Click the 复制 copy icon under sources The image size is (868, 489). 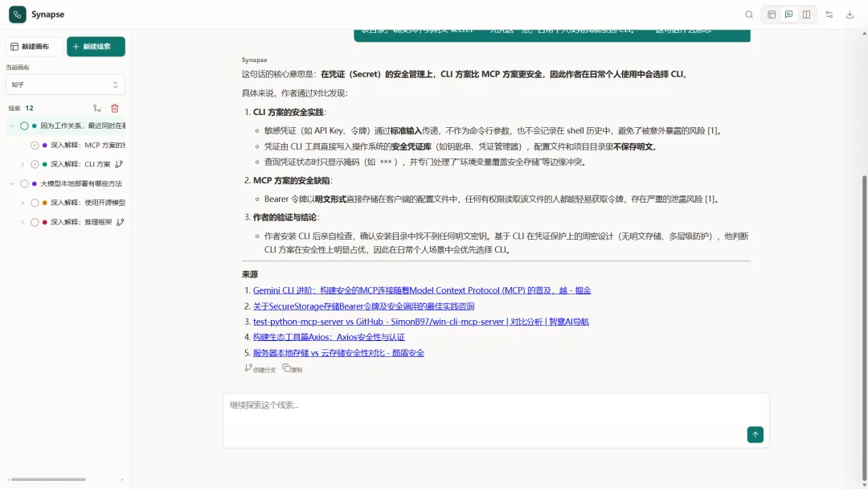coord(286,368)
